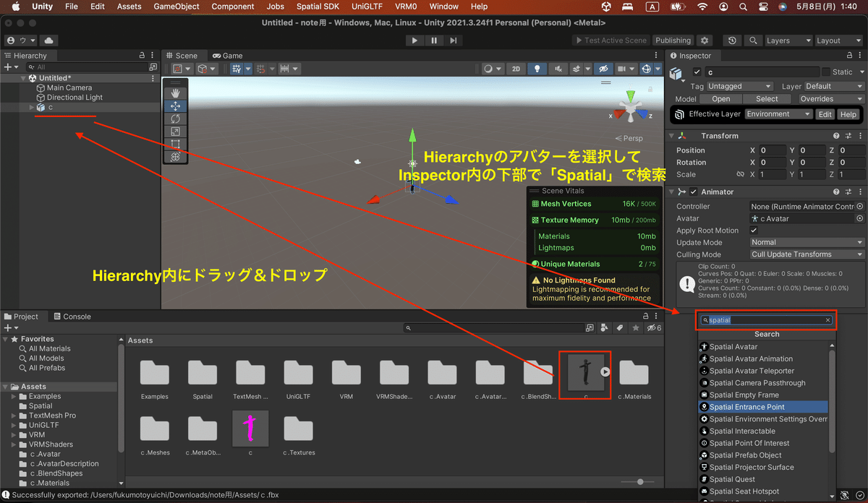Open the Layout dropdown

coord(838,40)
